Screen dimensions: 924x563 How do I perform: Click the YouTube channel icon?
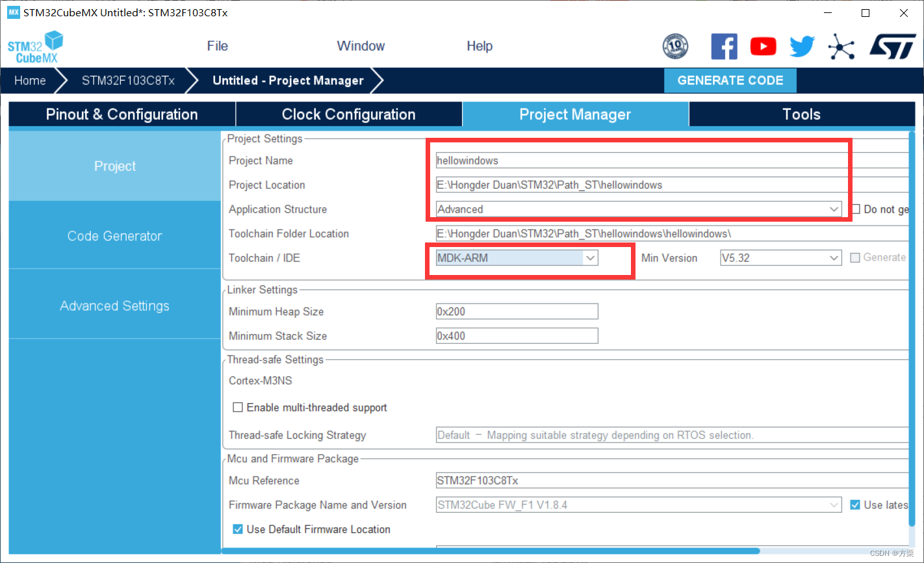pos(763,46)
